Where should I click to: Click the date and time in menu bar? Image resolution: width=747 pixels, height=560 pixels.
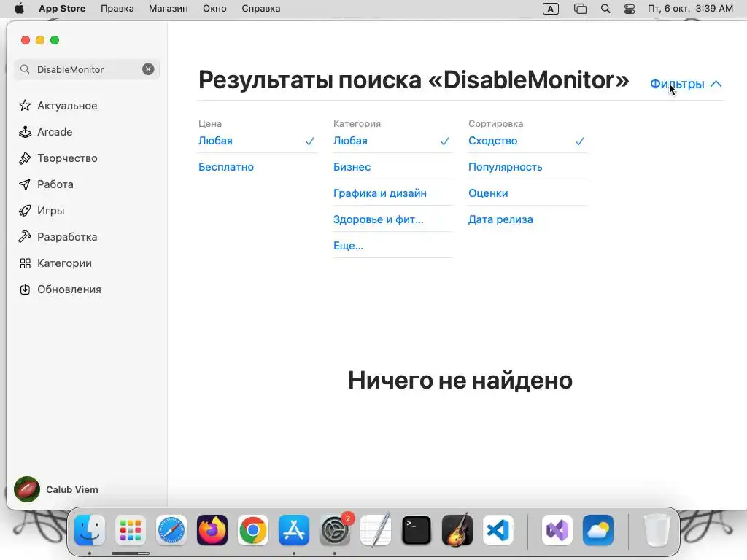690,9
